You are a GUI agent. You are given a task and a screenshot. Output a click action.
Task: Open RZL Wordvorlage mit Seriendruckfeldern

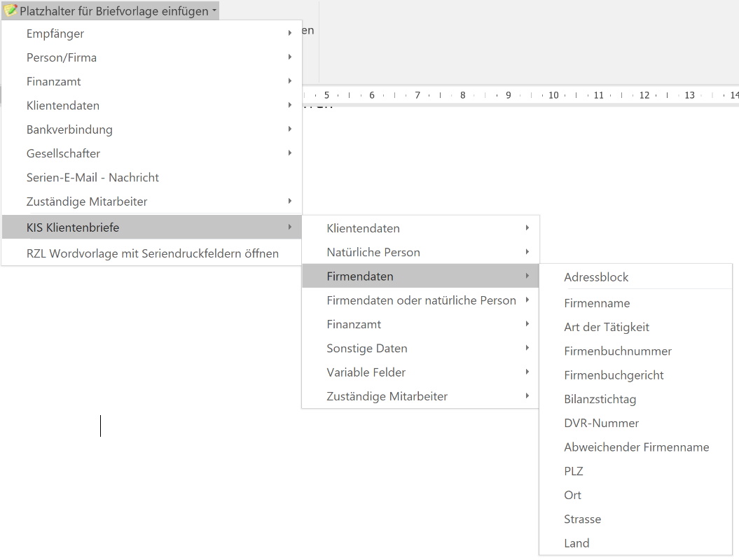coord(152,253)
